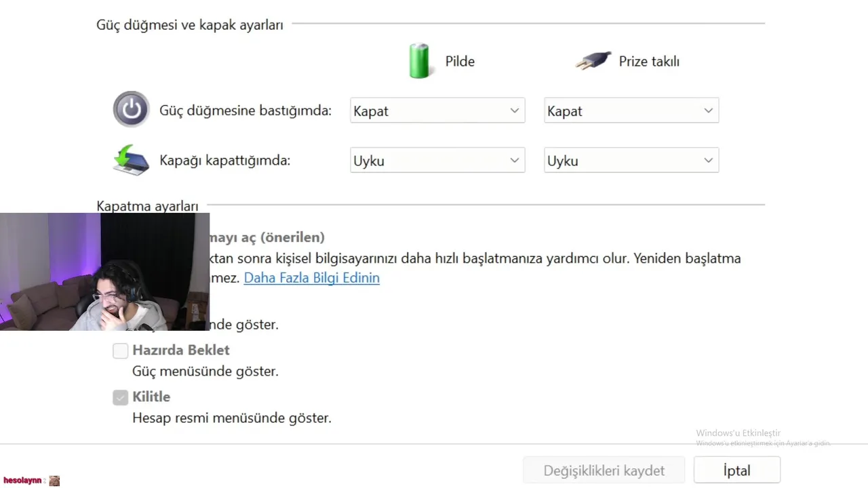Image resolution: width=868 pixels, height=488 pixels.
Task: Click the Güç düğmesine bastığımda label
Action: [245, 110]
